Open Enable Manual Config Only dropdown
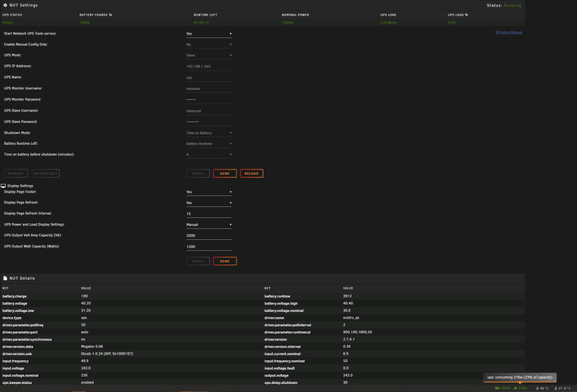The image size is (577, 392). coord(209,44)
